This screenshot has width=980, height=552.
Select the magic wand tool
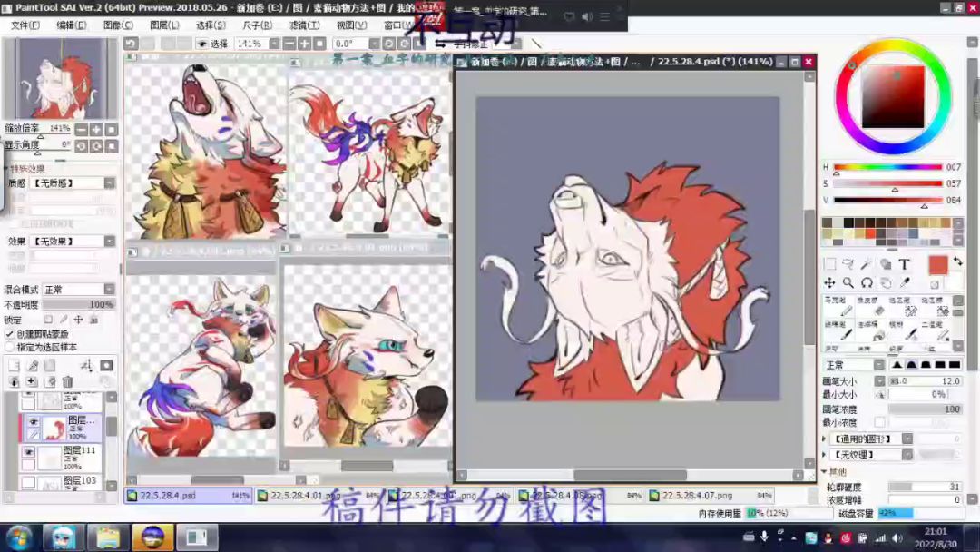coord(867,264)
